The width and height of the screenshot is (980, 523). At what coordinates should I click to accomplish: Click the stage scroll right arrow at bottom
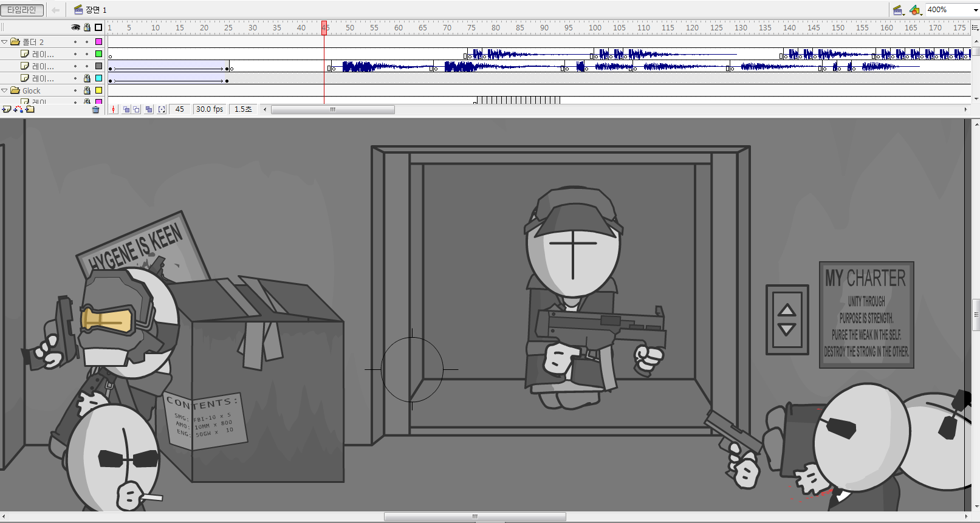tap(966, 517)
